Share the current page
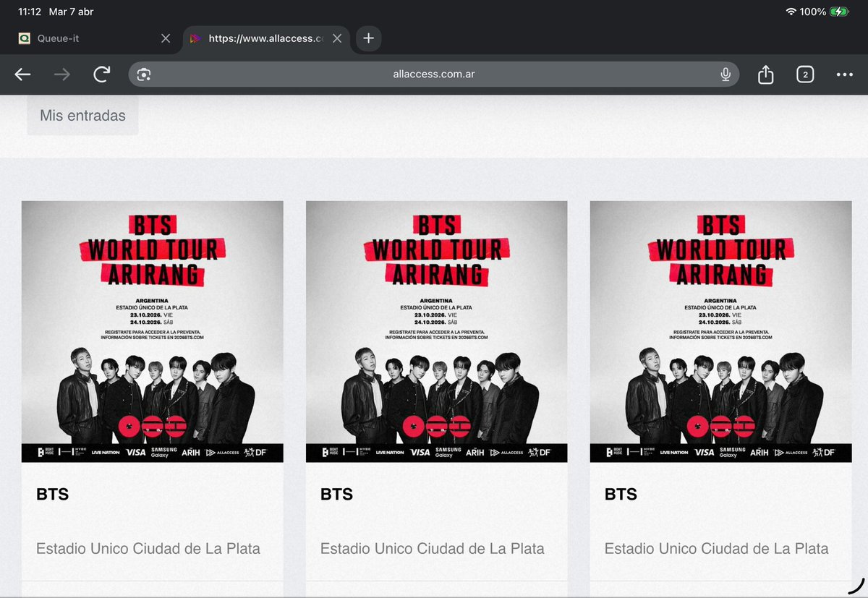The width and height of the screenshot is (868, 598). pyautogui.click(x=766, y=74)
